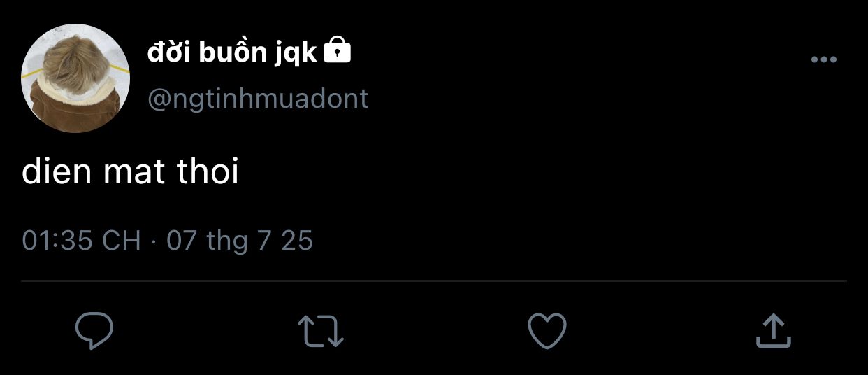Toggle the heart to favorite post
This screenshot has width=868, height=375.
pyautogui.click(x=547, y=331)
